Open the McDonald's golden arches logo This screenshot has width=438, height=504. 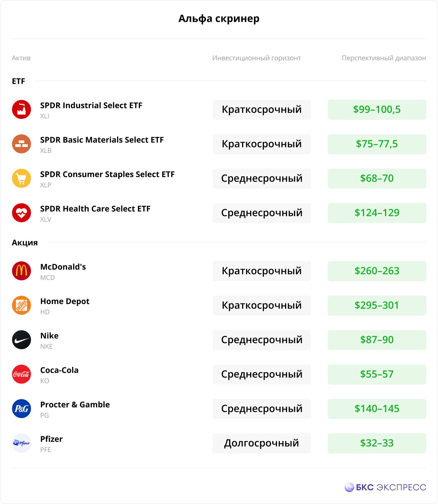tap(21, 271)
